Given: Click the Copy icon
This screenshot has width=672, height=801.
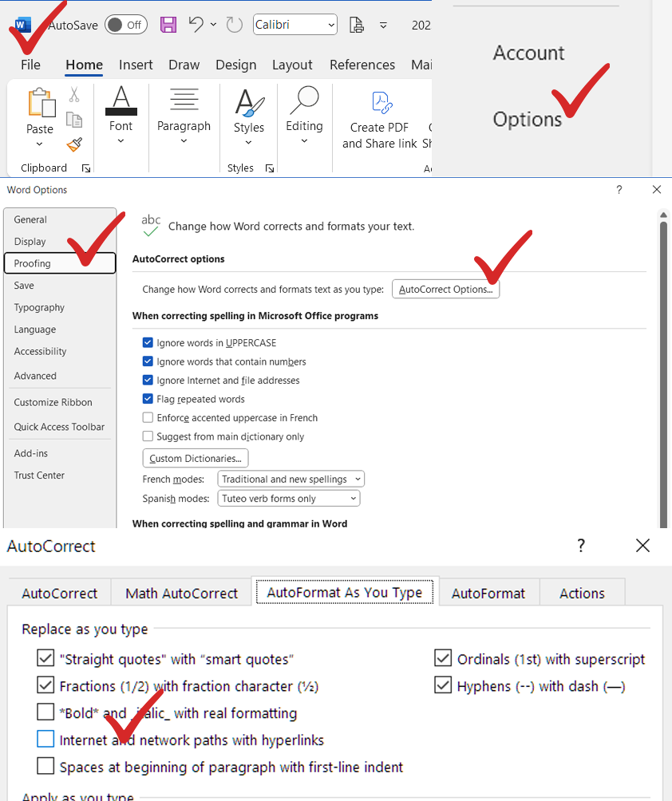Looking at the screenshot, I should click(74, 120).
